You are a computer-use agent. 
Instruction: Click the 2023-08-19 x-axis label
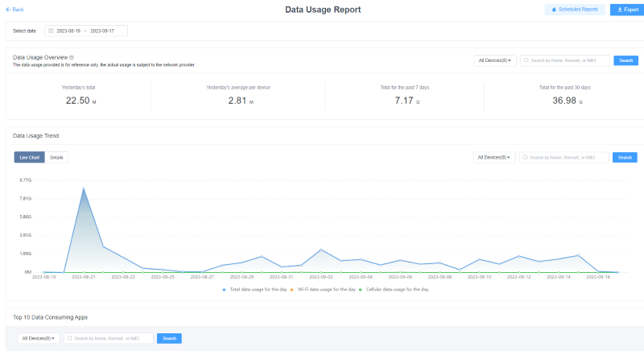pyautogui.click(x=44, y=277)
